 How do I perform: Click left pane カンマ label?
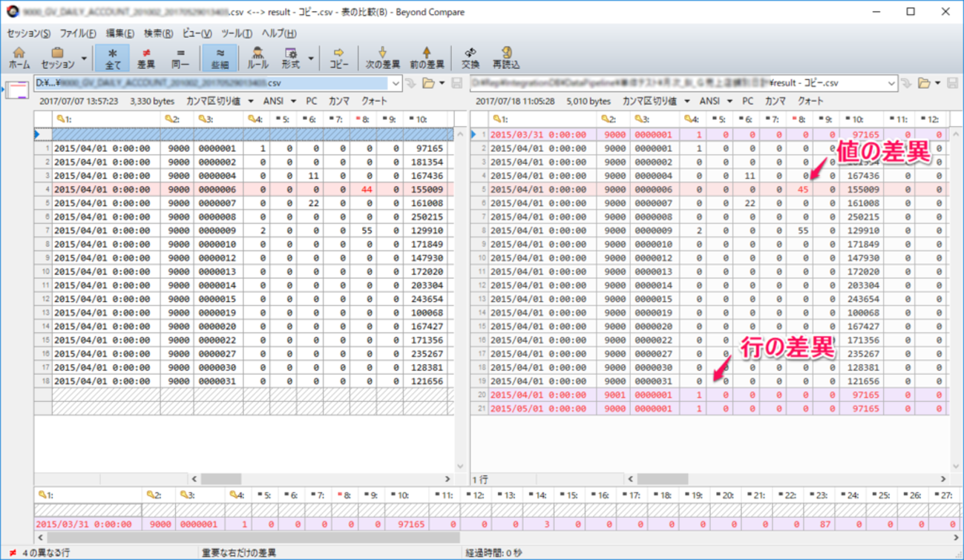tap(339, 101)
